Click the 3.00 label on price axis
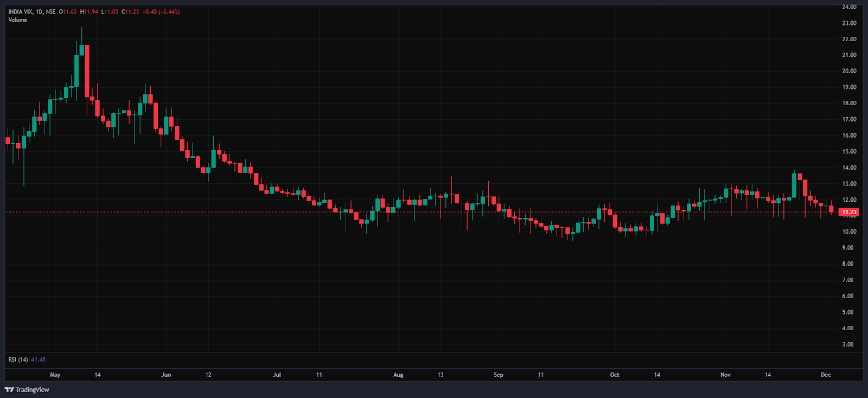Viewport: 868px width, 398px height. pos(847,344)
